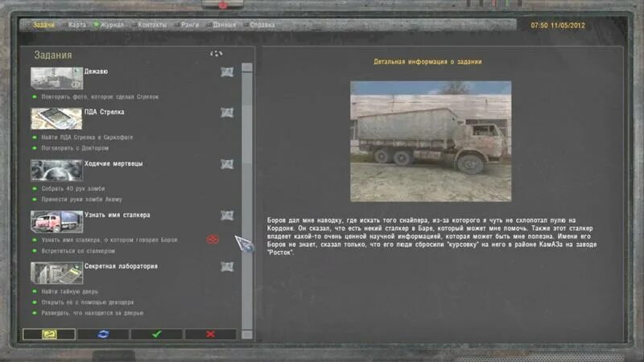Switch to the Карта tab
The width and height of the screenshot is (644, 362).
pyautogui.click(x=77, y=25)
